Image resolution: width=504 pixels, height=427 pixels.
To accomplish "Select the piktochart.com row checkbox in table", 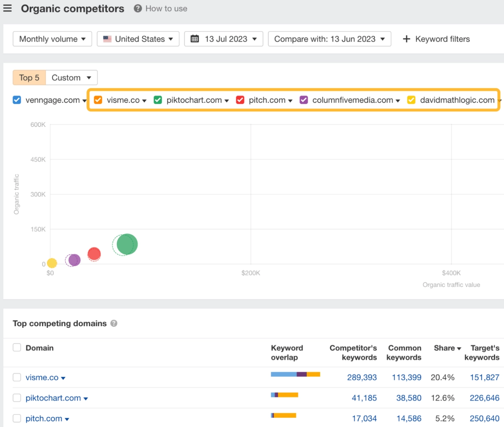I will (x=17, y=398).
